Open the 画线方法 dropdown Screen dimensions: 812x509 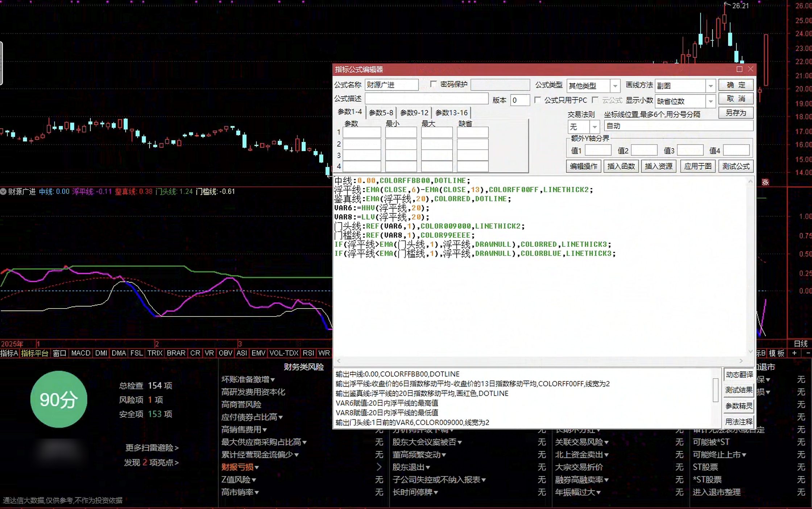[x=710, y=86]
